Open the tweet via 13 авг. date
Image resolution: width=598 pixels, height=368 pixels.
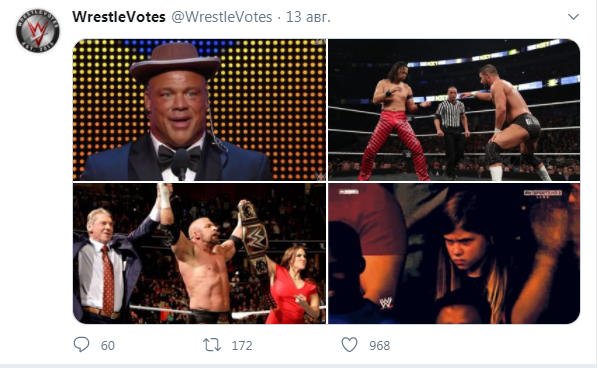coord(308,17)
